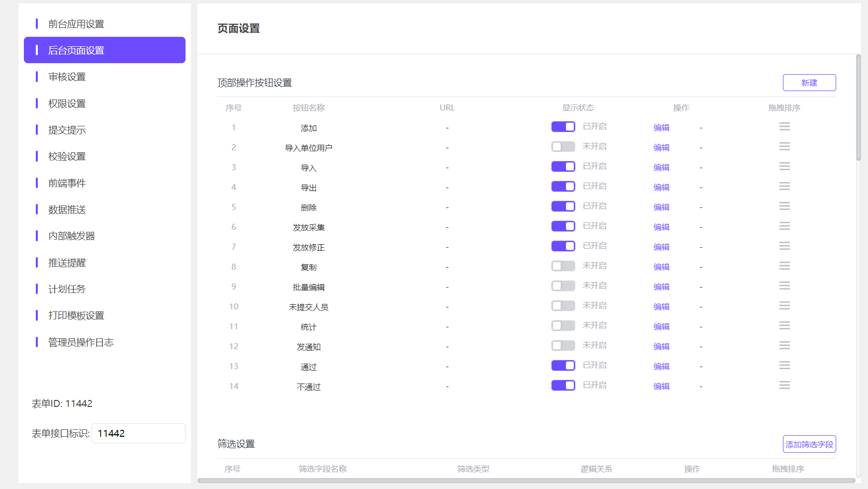Image resolution: width=868 pixels, height=489 pixels.
Task: Click drag-sort handle for 统计 row
Action: point(784,326)
